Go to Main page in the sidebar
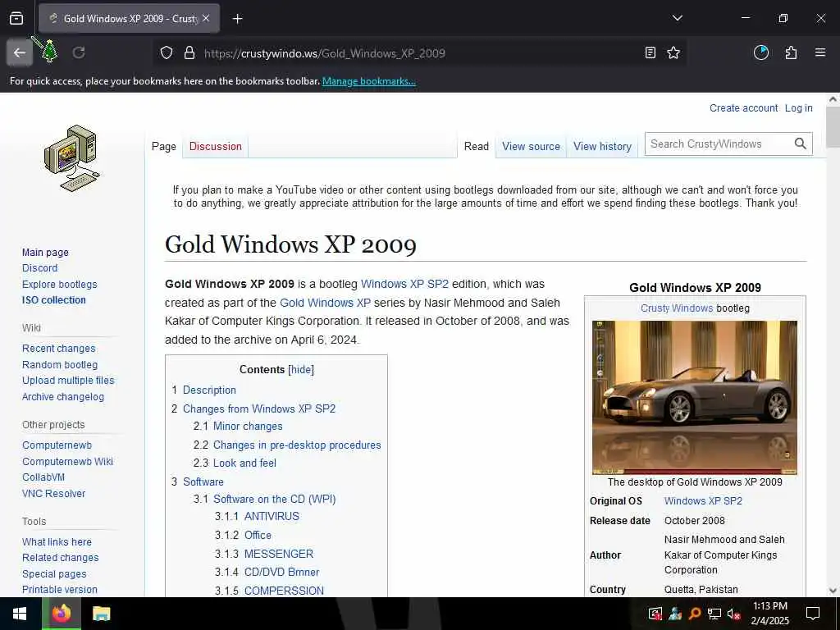The height and width of the screenshot is (630, 840). click(x=45, y=253)
